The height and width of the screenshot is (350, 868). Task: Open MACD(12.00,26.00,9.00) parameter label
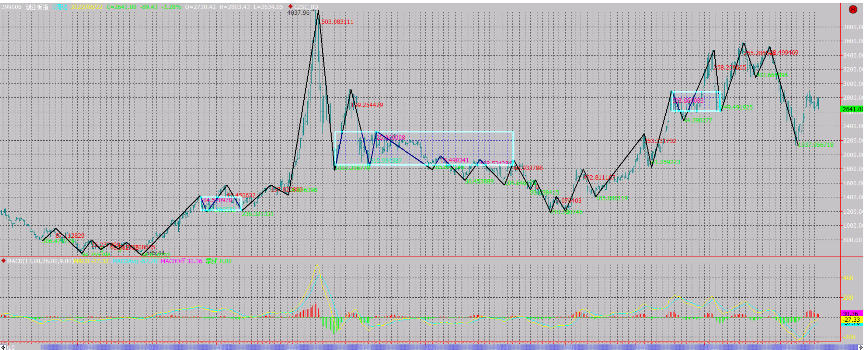(40, 261)
